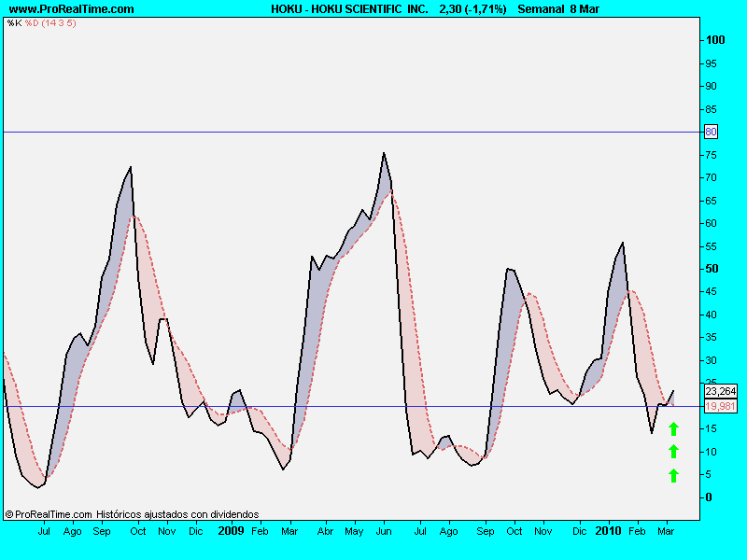Select the %K indicator legend label

point(14,22)
